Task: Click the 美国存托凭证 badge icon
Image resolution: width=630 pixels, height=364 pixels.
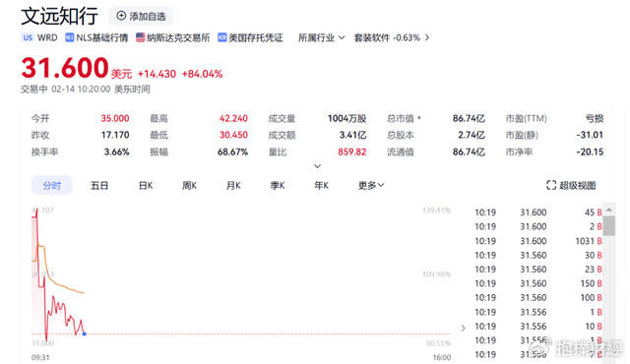Action: [x=222, y=37]
